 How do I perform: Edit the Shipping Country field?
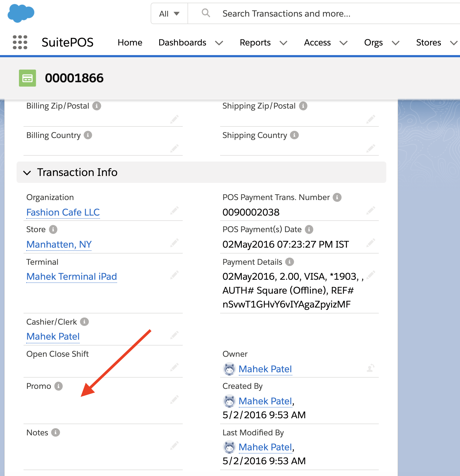[371, 148]
